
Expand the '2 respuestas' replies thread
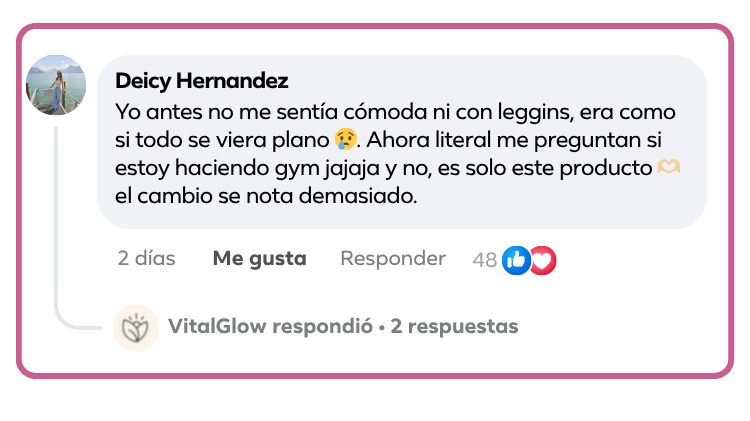(454, 326)
